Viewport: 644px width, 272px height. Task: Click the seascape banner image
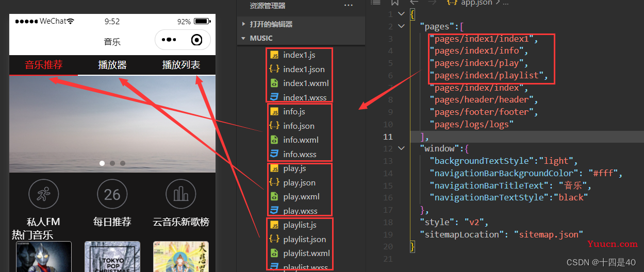112,124
